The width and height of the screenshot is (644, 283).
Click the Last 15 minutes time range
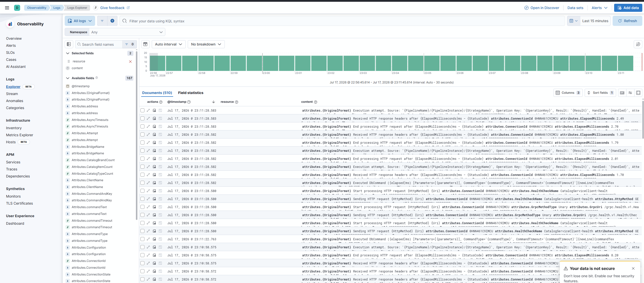tap(595, 21)
